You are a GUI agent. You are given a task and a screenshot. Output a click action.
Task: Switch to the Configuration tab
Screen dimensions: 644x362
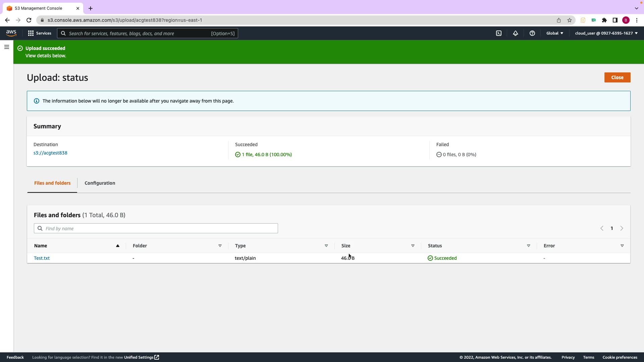point(100,183)
